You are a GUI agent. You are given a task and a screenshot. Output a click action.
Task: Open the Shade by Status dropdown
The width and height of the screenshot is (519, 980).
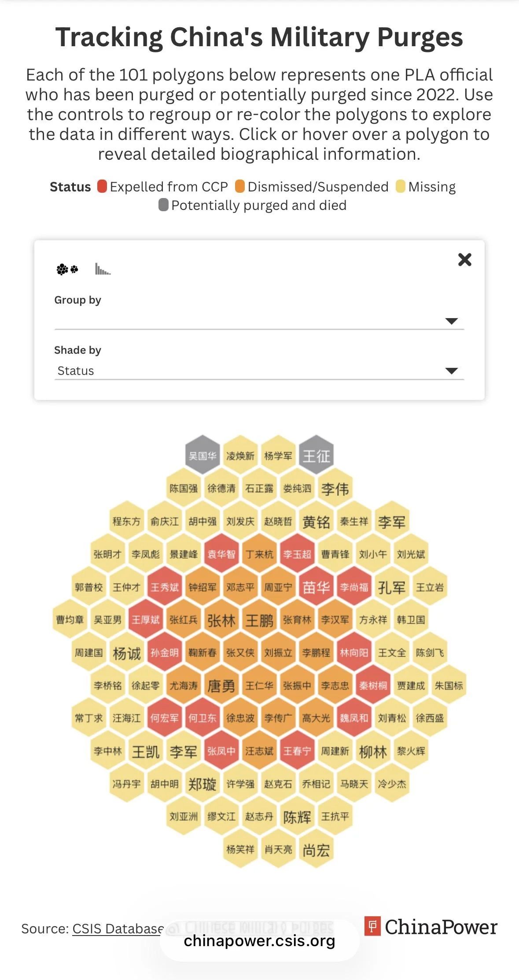point(259,371)
